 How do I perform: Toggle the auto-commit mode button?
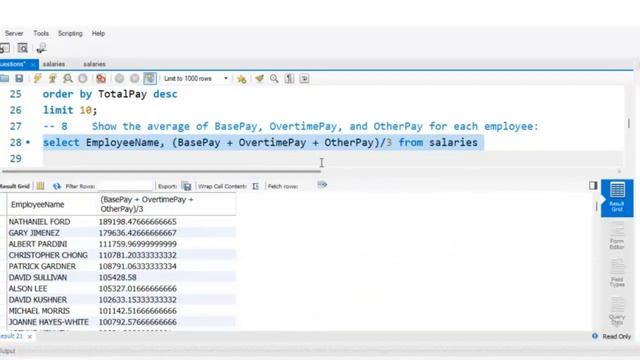[x=150, y=78]
